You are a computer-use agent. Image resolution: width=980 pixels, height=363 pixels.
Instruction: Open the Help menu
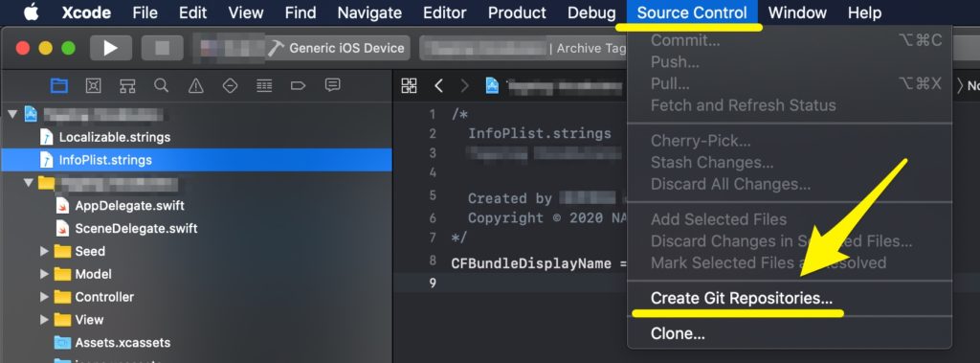click(864, 12)
